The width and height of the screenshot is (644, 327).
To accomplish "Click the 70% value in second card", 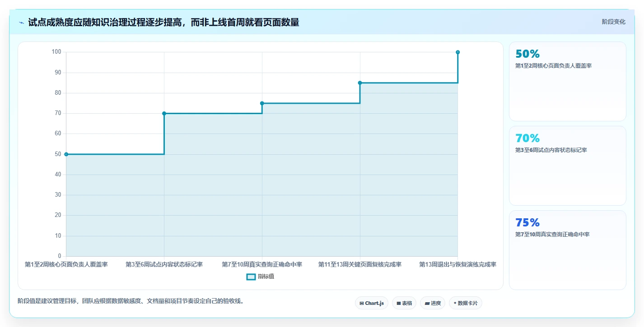I will pos(527,138).
